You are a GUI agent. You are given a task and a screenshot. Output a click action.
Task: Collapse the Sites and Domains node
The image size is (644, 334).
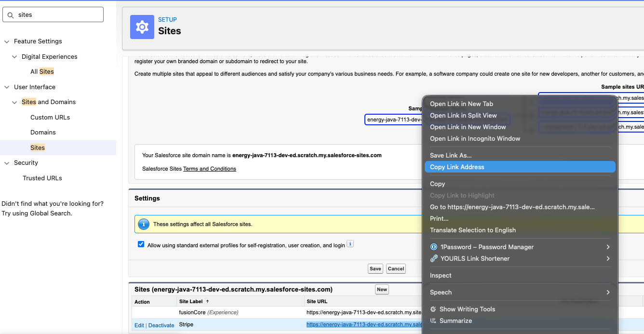tap(14, 102)
